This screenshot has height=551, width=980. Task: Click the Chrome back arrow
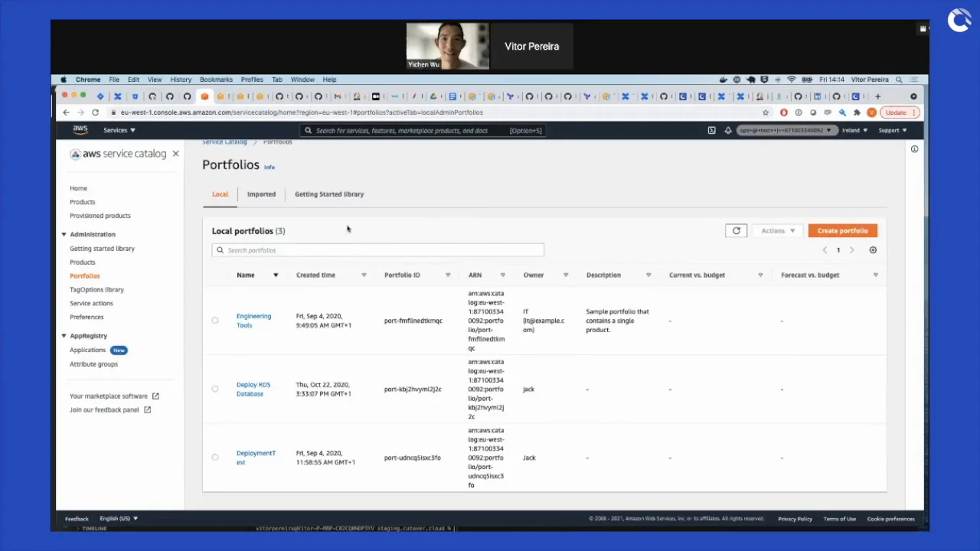66,112
